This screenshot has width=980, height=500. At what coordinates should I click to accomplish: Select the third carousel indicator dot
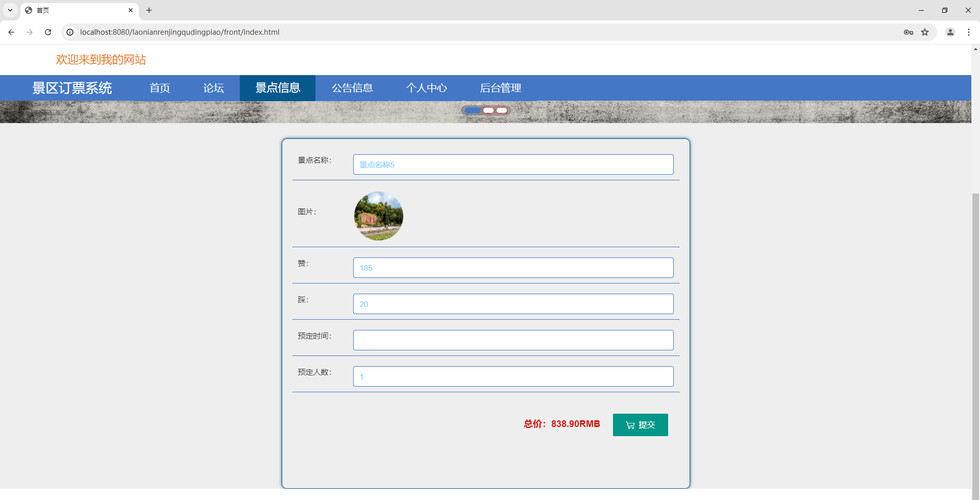coord(502,110)
